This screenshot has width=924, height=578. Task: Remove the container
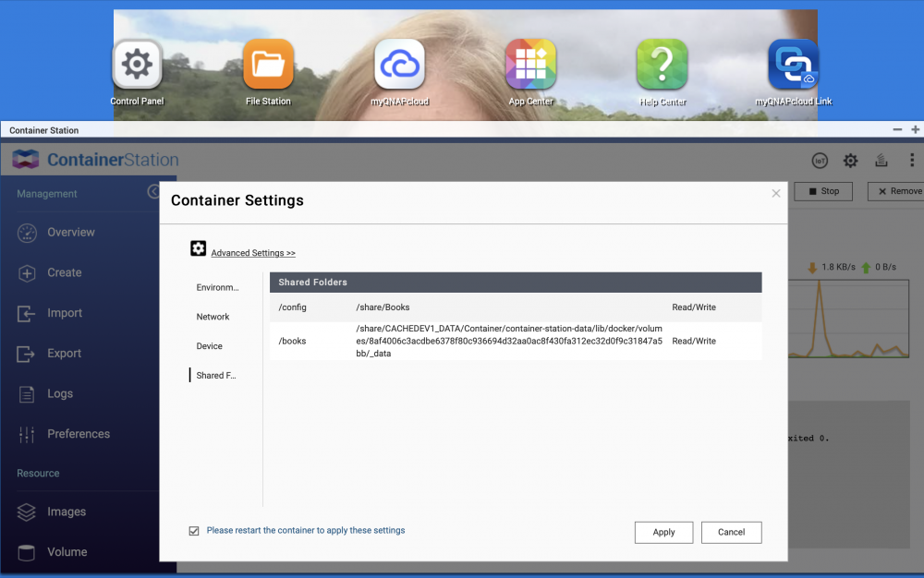click(x=896, y=191)
